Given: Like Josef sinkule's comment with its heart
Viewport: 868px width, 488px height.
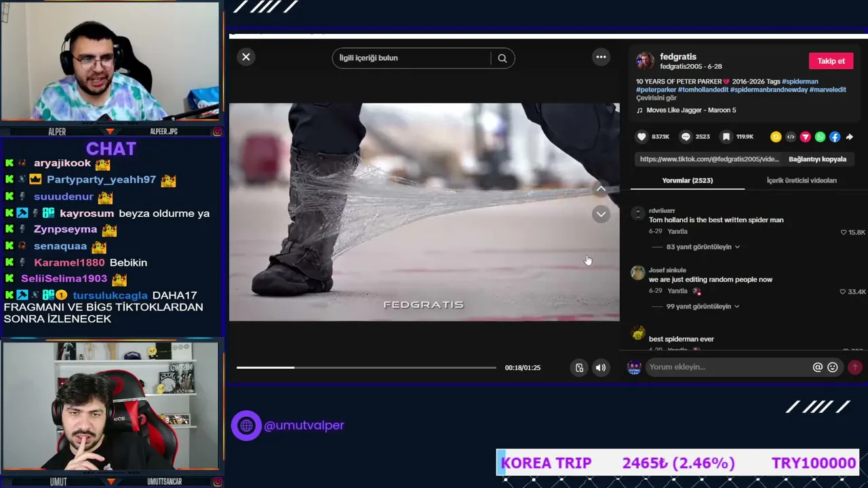Looking at the screenshot, I should click(844, 292).
